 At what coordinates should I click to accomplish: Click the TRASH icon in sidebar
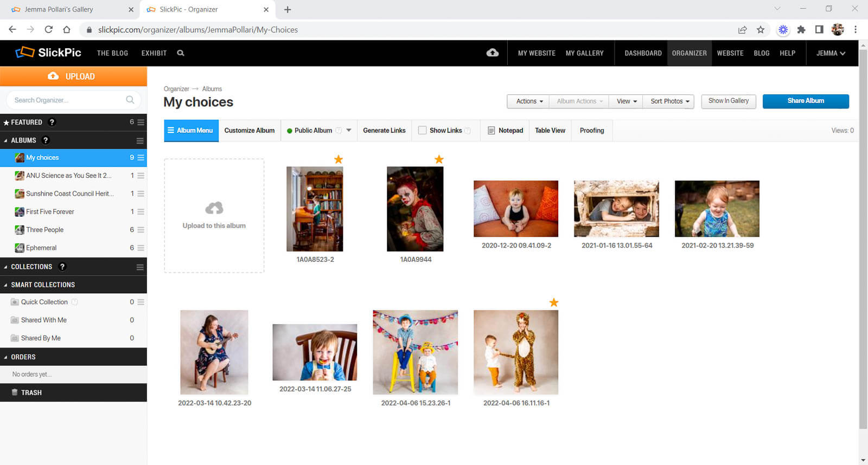(x=15, y=392)
